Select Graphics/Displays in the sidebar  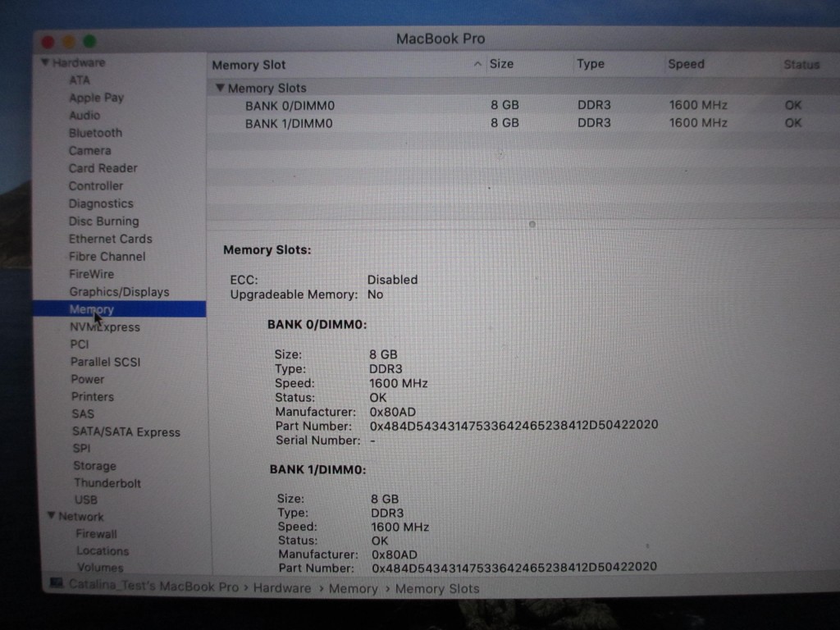[x=119, y=292]
